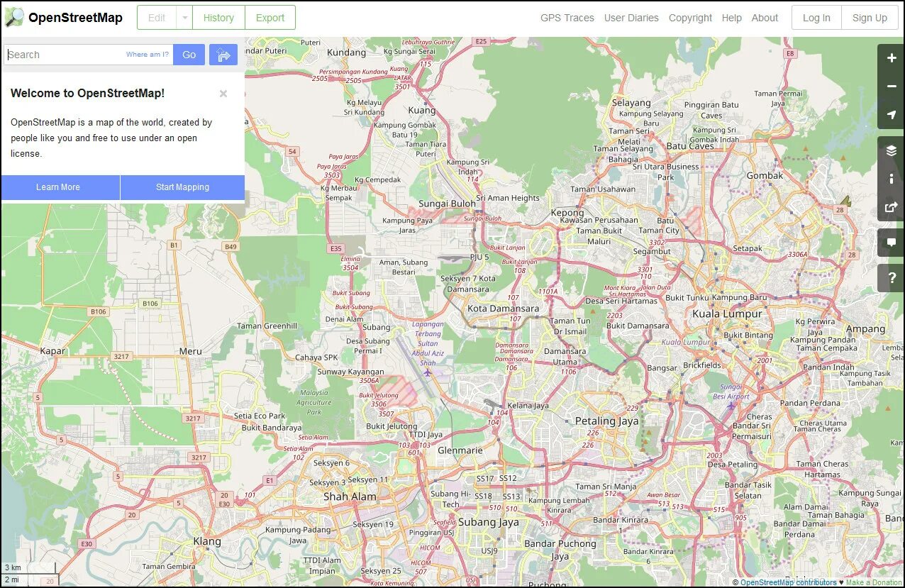Open the Edit button
905x588 pixels.
[157, 18]
